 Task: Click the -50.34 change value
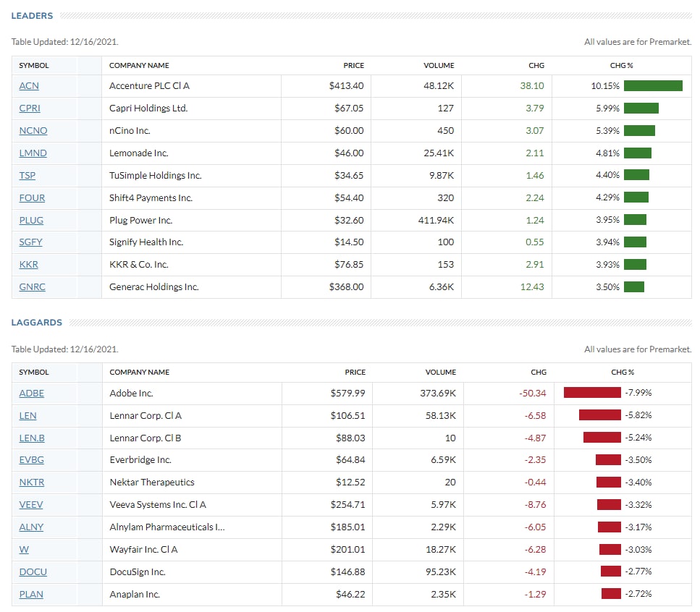click(533, 393)
